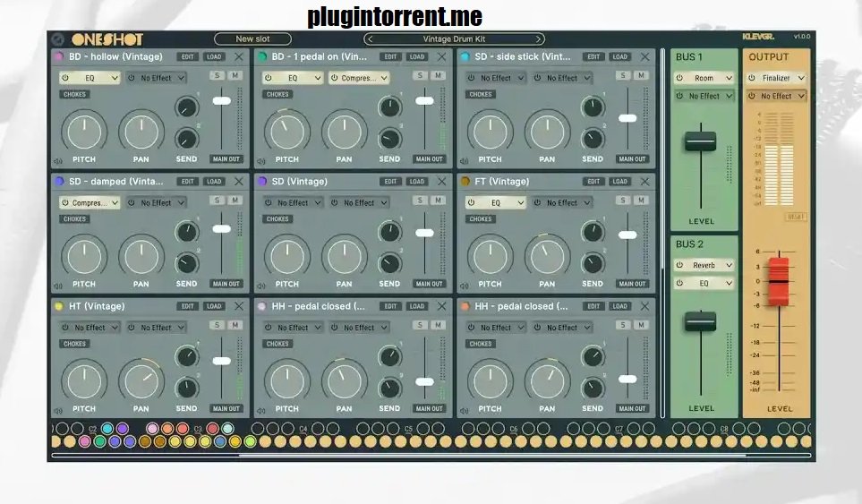Click the PAN knob of HT (Vintage)
This screenshot has height=504, width=862.
(141, 381)
